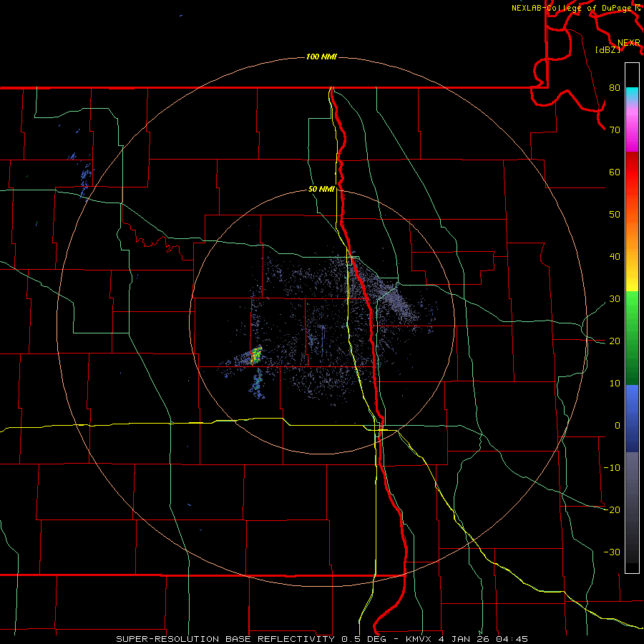Click the 60 value on the dBZ scale

615,172
